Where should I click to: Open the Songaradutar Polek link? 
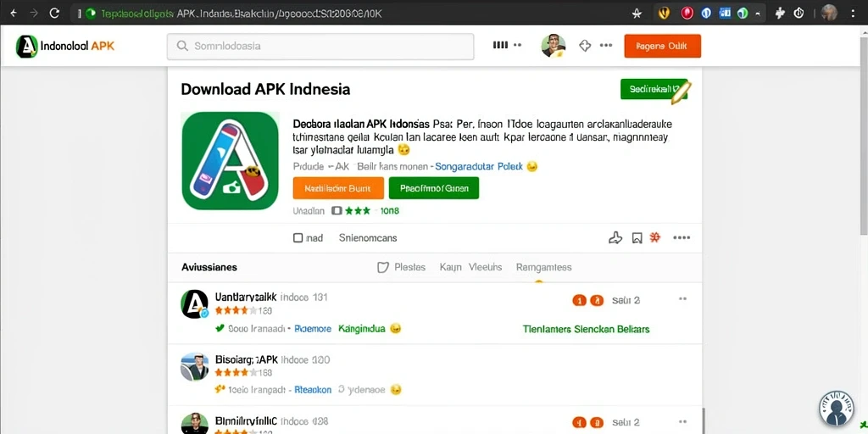click(x=479, y=166)
